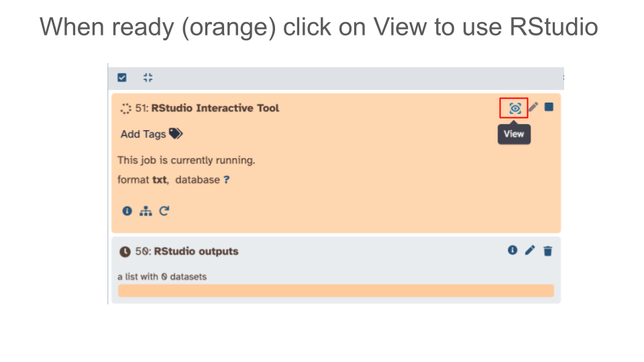Edit the RStudio outputs collection

[530, 250]
